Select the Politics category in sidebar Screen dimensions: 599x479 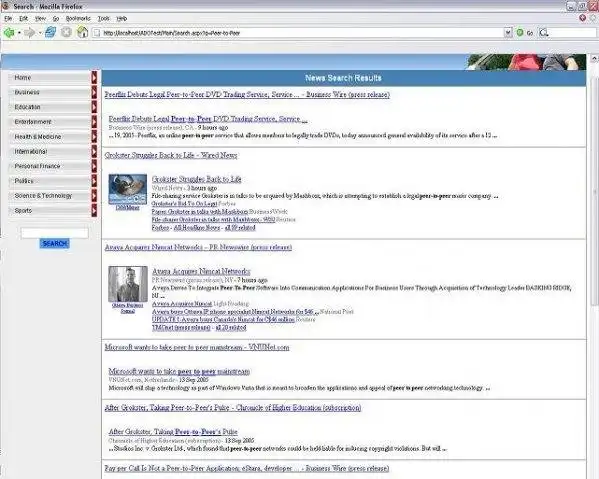(50, 181)
